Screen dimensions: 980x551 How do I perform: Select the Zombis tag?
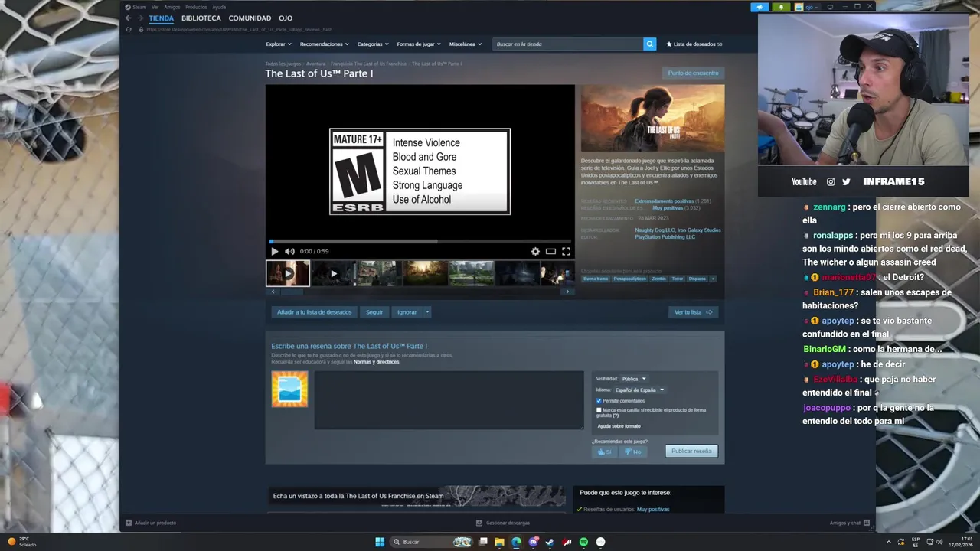658,279
